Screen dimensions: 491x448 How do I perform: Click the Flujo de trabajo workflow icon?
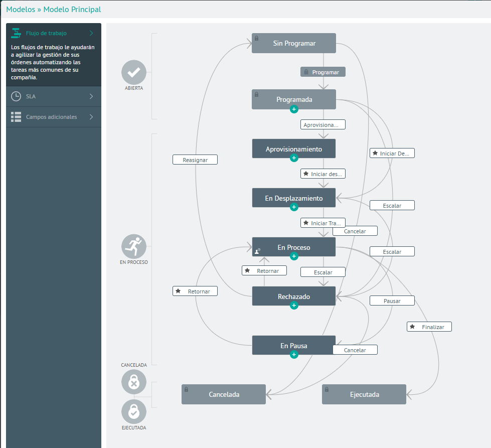[x=16, y=33]
